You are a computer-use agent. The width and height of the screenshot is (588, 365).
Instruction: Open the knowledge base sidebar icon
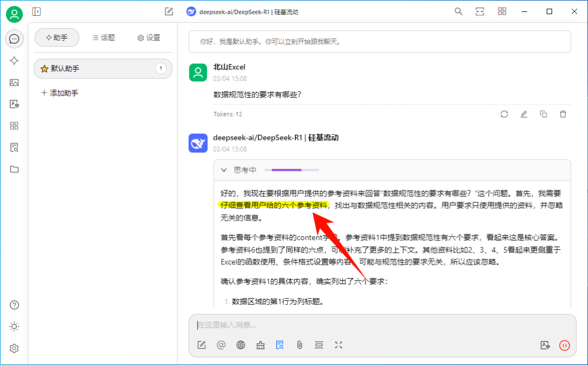14,147
